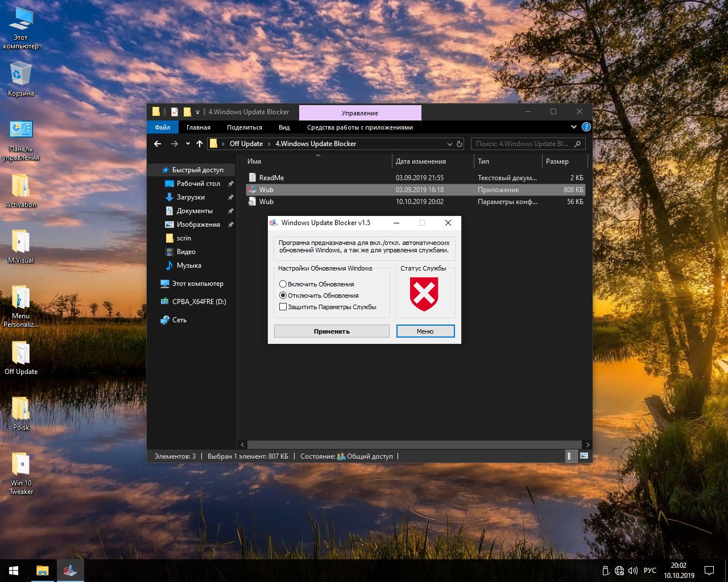Open the Файл menu tab
Screen dimensions: 728x582
(163, 127)
